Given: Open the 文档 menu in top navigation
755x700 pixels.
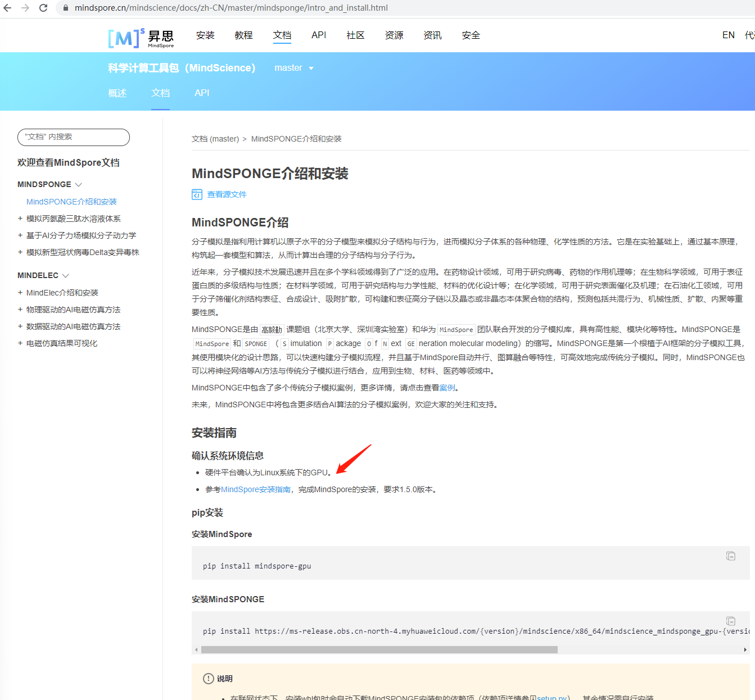Looking at the screenshot, I should click(x=282, y=35).
